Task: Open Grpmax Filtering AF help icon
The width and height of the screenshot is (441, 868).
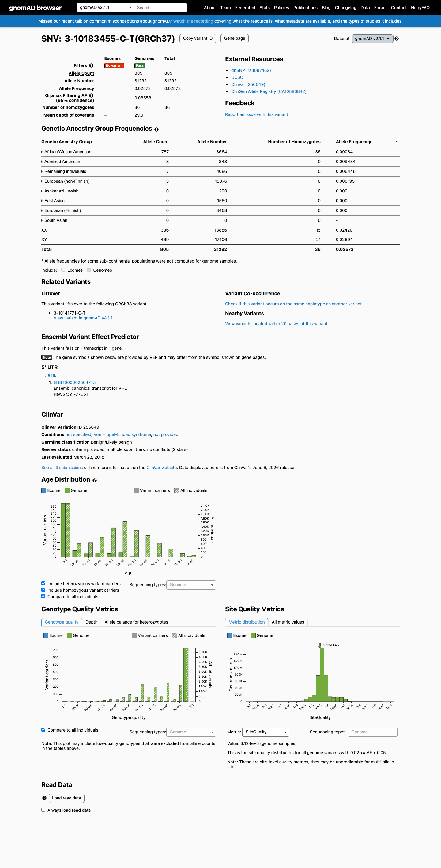Action: [91, 96]
